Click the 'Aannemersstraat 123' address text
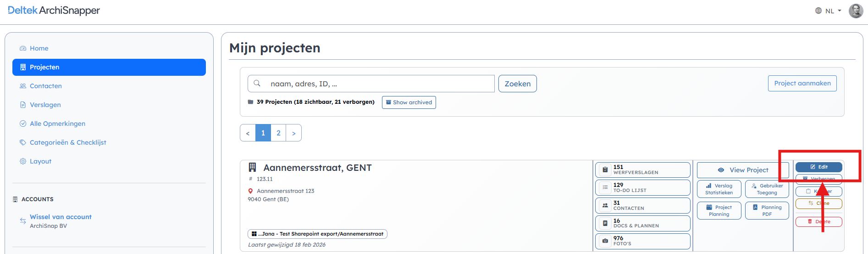Screen dimensions: 868x254 (285, 191)
